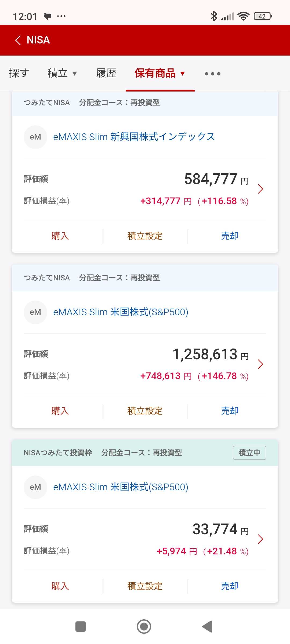Open the three-dot more menu in tab bar
290x644 pixels.
coord(213,74)
